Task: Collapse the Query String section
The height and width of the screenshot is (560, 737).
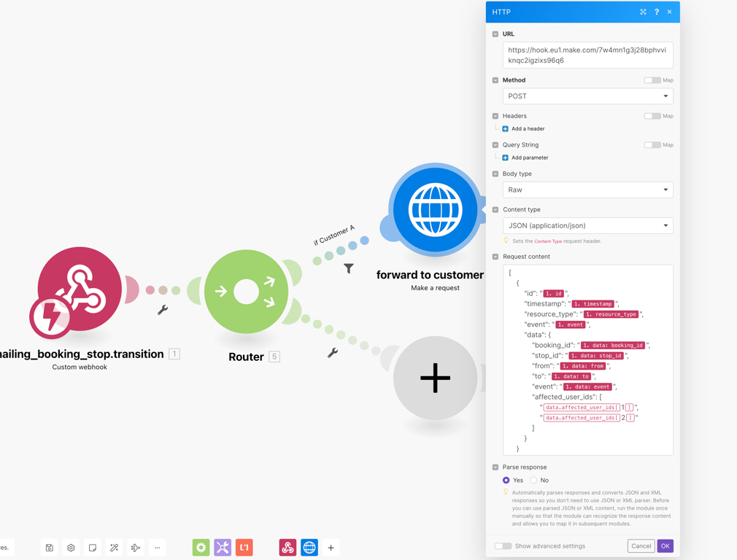Action: [495, 145]
